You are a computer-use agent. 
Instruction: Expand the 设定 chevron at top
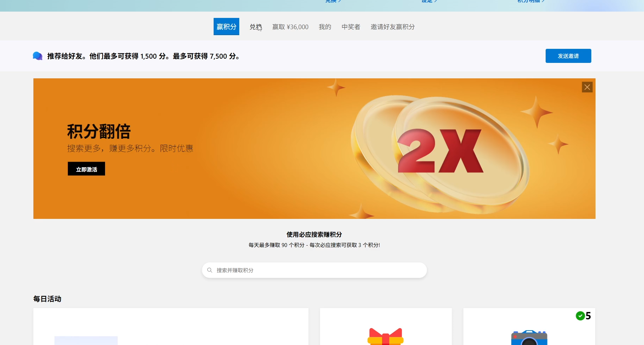pos(436,1)
